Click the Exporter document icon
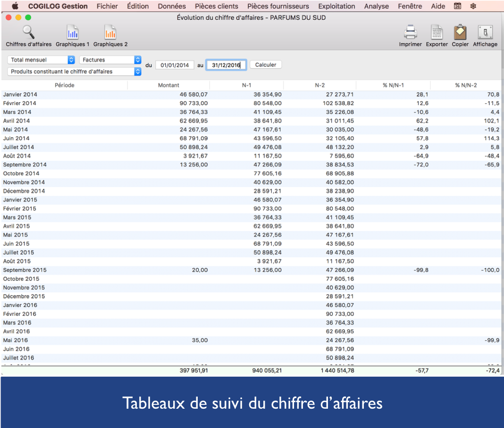Image resolution: width=504 pixels, height=428 pixels. click(x=437, y=32)
